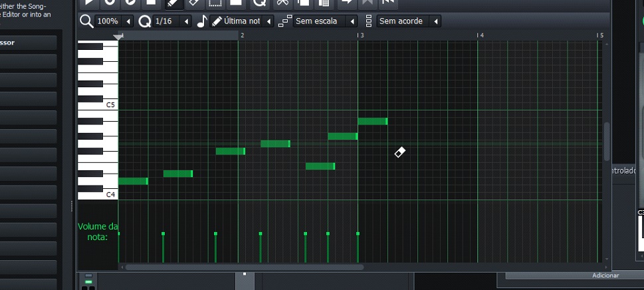Click bar 3 marker on timeline
Image resolution: width=644 pixels, height=290 pixels.
(360, 35)
